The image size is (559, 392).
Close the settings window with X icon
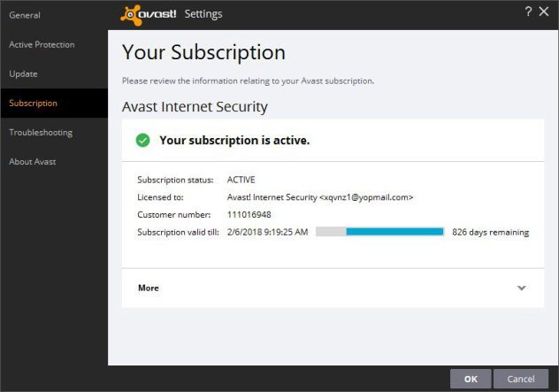click(x=544, y=12)
